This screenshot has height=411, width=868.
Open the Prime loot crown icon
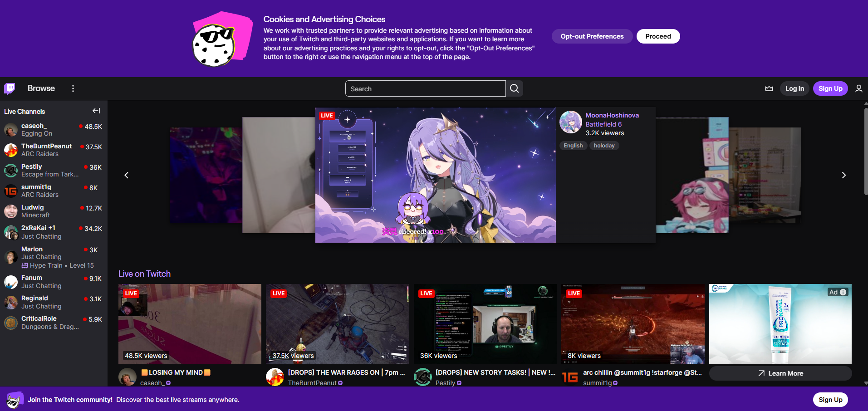769,88
